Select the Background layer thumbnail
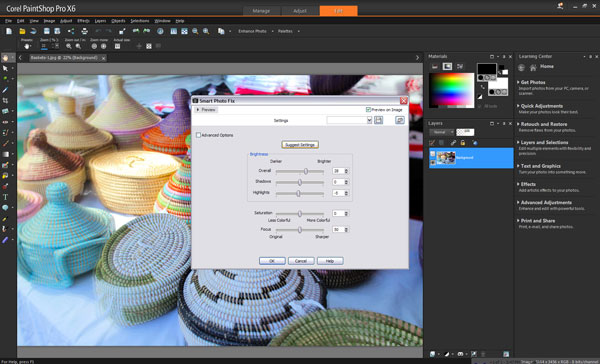The image size is (600, 364). point(446,158)
